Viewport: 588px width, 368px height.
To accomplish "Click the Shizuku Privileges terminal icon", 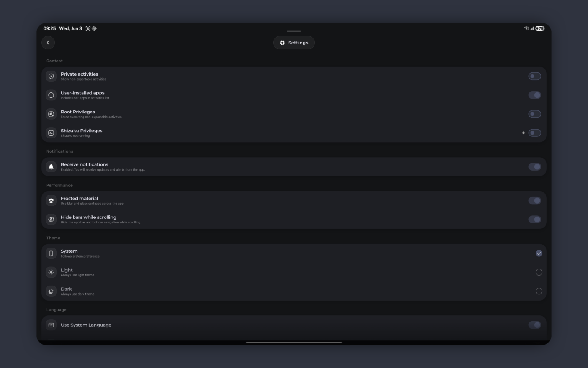I will tap(51, 133).
